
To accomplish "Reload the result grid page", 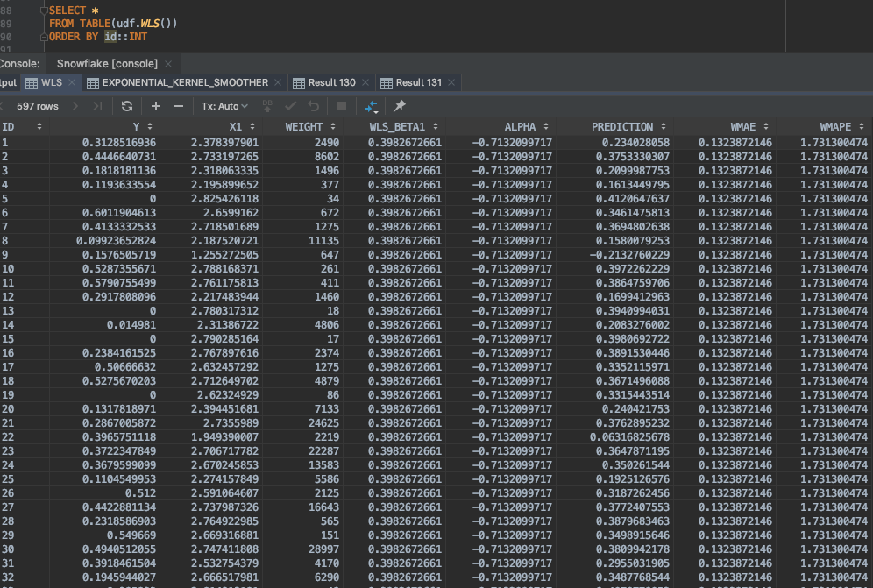I will point(127,106).
